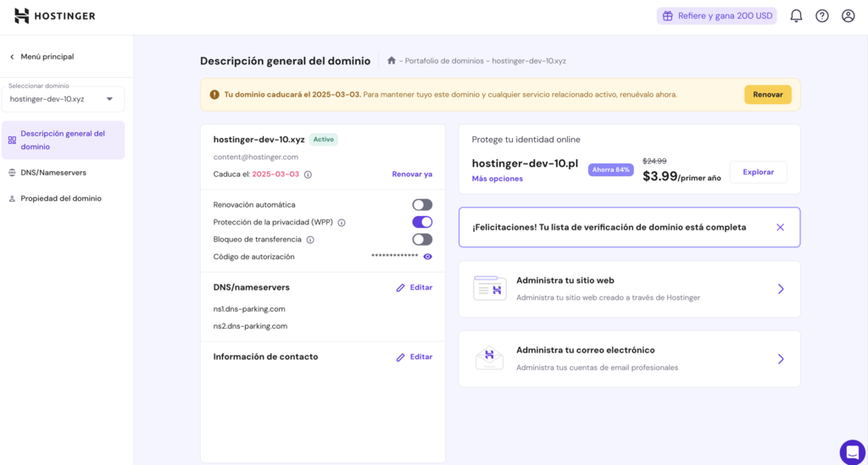
Task: Click the yellow Renovar button
Action: (768, 95)
